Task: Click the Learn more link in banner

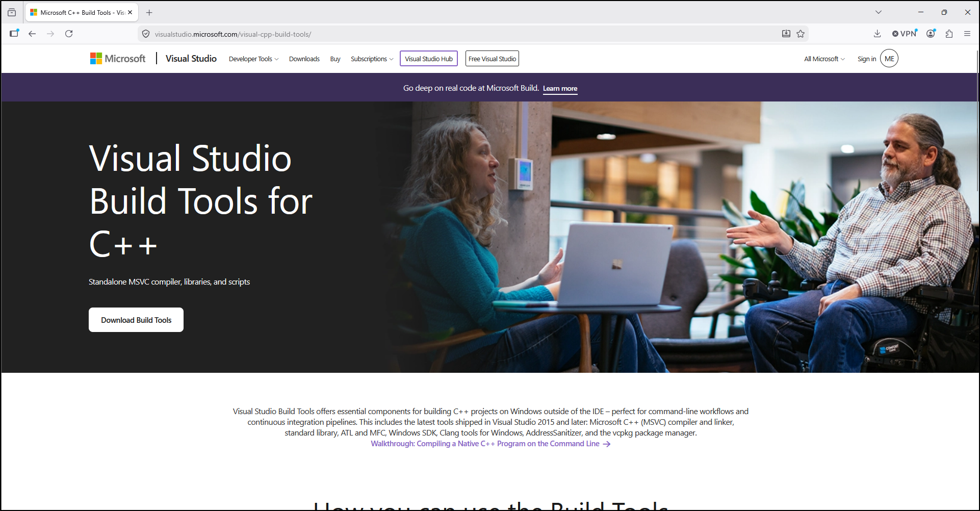Action: (x=560, y=89)
